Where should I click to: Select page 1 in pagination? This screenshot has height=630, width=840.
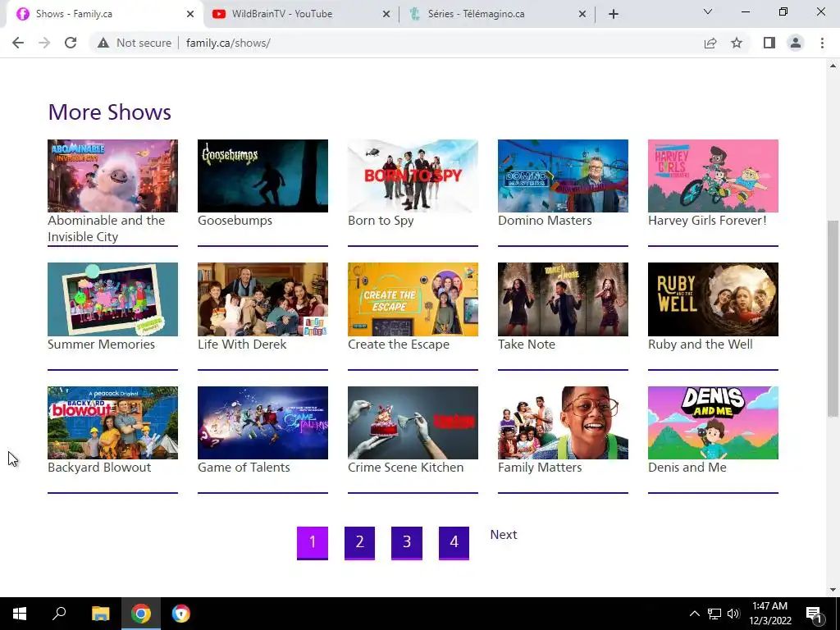point(313,543)
